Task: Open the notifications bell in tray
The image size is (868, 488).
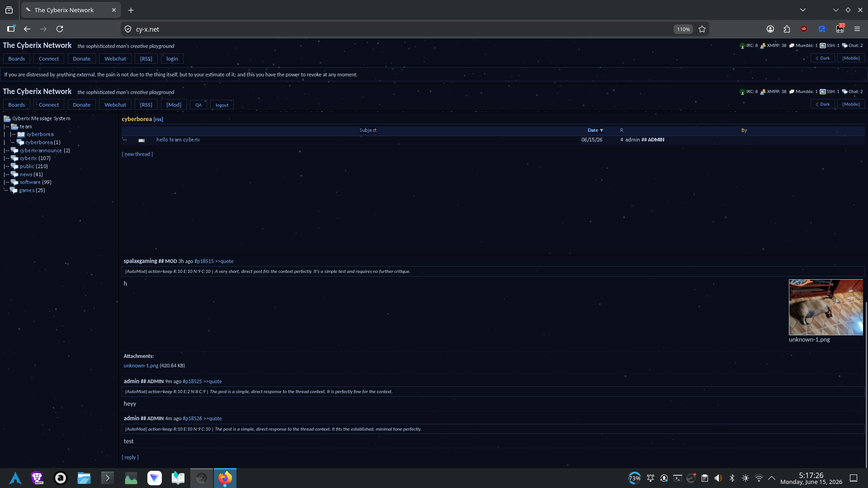Action: click(x=651, y=478)
